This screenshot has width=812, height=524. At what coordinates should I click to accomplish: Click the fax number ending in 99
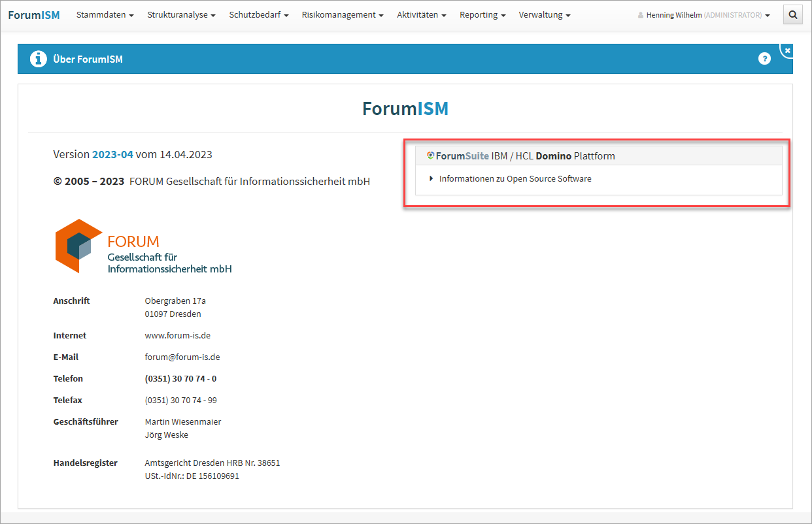180,400
